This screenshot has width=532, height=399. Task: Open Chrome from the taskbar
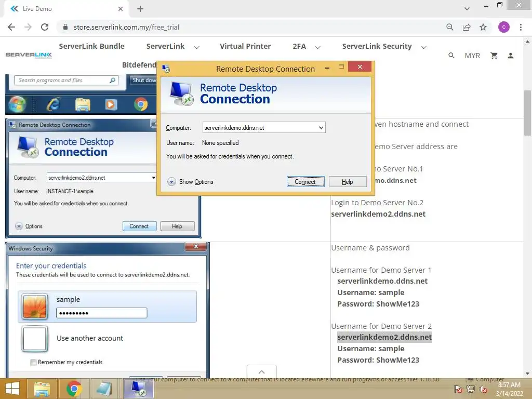point(73,389)
